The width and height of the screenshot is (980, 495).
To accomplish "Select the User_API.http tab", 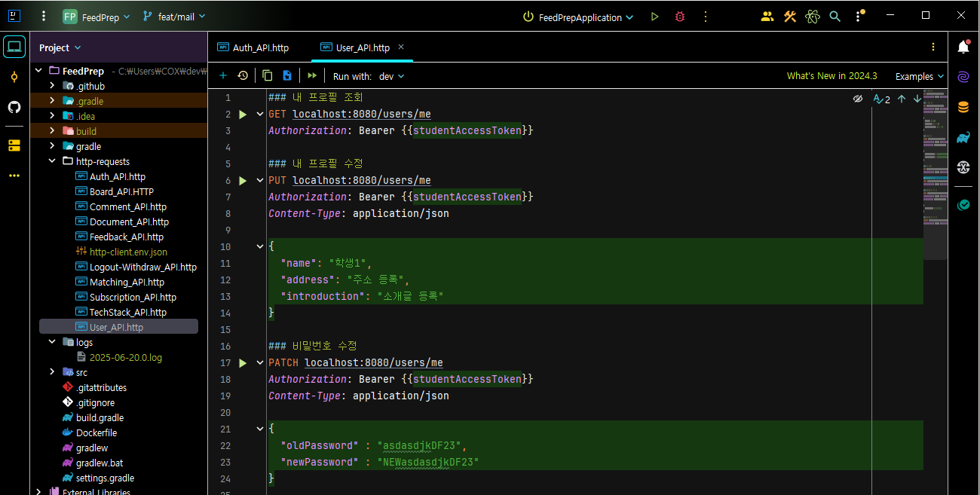I will pyautogui.click(x=363, y=47).
